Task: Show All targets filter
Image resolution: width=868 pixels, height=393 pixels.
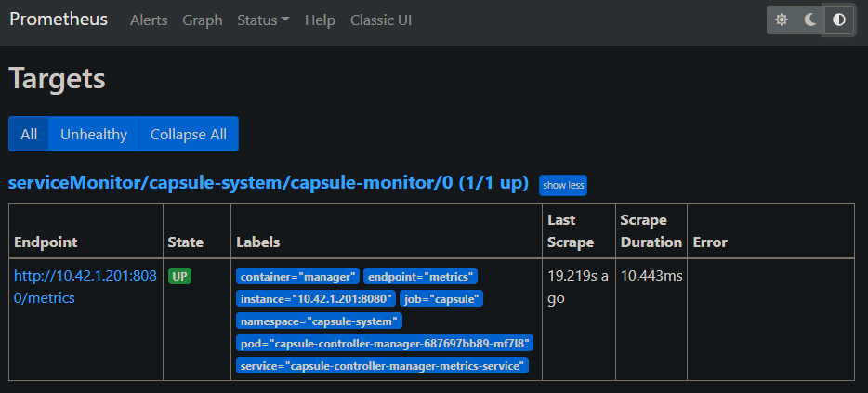Action: [29, 134]
